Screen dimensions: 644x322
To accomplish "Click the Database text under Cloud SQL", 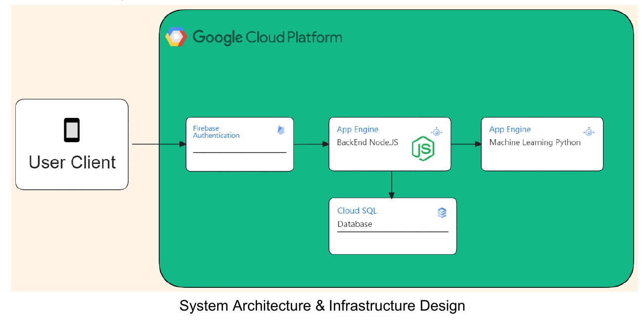I will [355, 224].
